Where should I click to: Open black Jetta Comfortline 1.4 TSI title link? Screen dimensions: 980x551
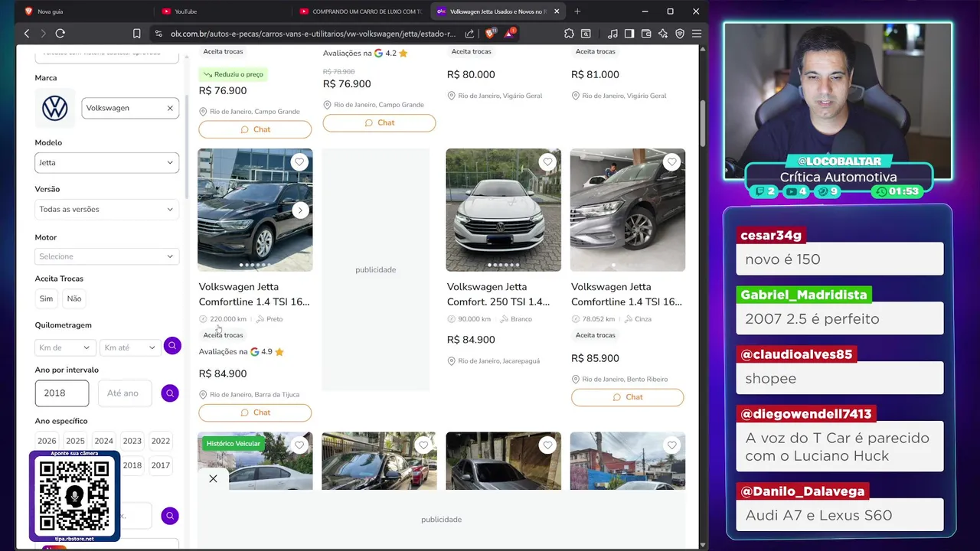(254, 294)
